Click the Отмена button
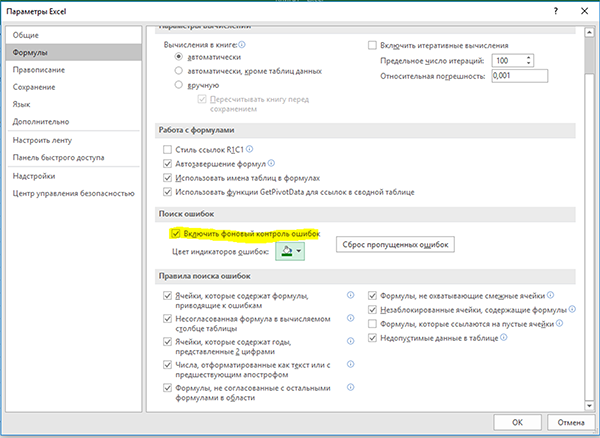Viewport: 600px width, 438px height. click(x=571, y=422)
